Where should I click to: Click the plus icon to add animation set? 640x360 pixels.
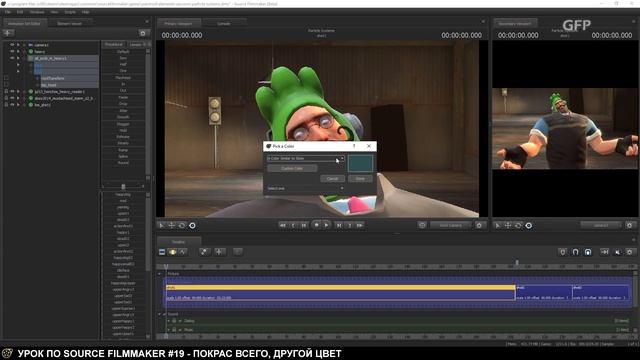(x=8, y=33)
